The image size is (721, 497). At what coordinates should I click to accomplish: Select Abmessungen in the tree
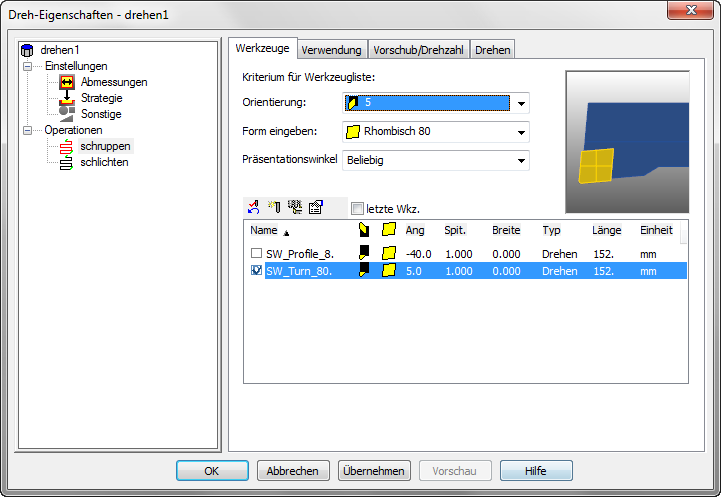[114, 82]
